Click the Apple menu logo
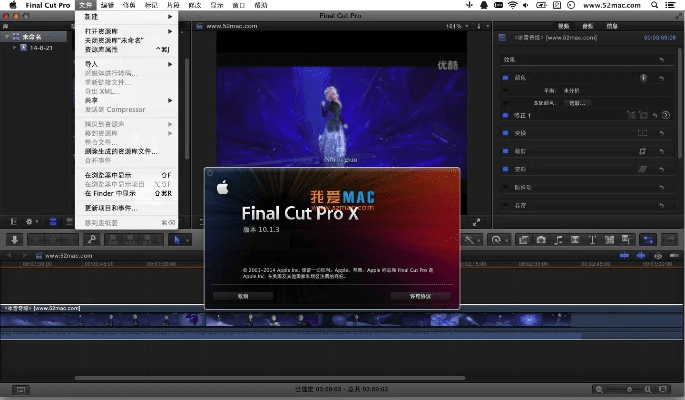 point(13,5)
